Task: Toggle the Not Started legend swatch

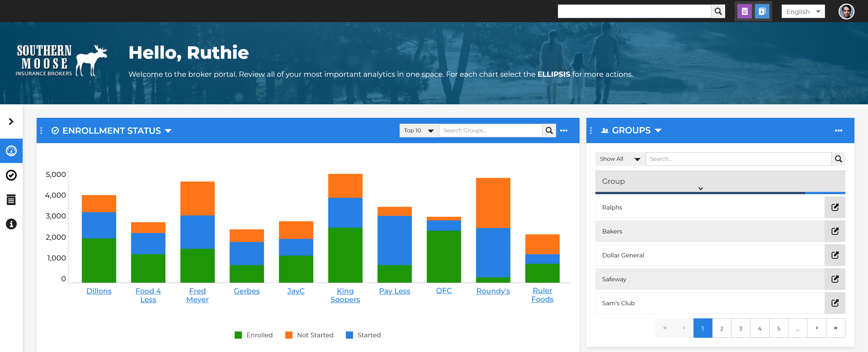Action: click(x=289, y=335)
